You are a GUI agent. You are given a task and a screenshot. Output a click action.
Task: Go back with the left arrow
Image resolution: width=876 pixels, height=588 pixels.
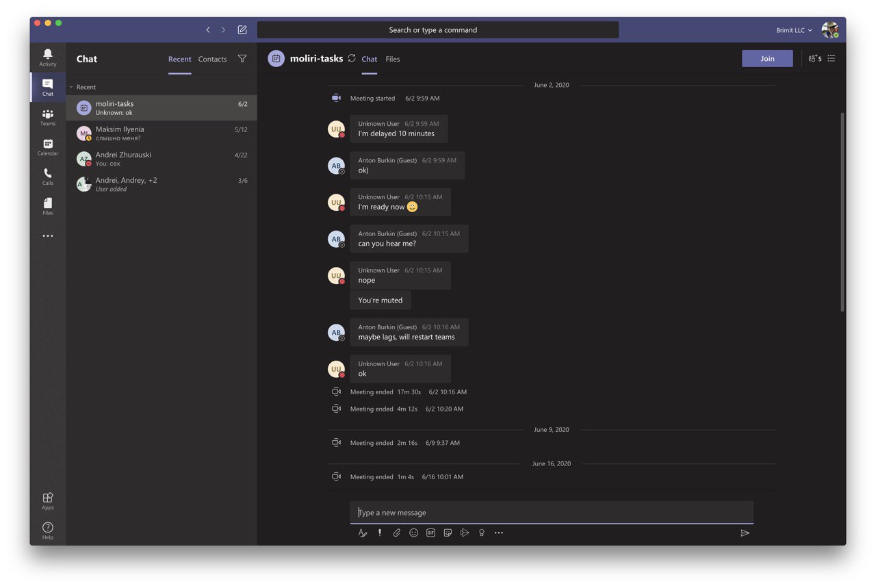click(x=208, y=30)
